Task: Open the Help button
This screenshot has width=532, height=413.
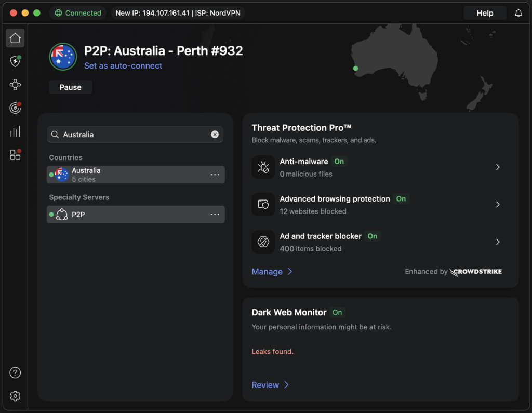Action: [485, 13]
